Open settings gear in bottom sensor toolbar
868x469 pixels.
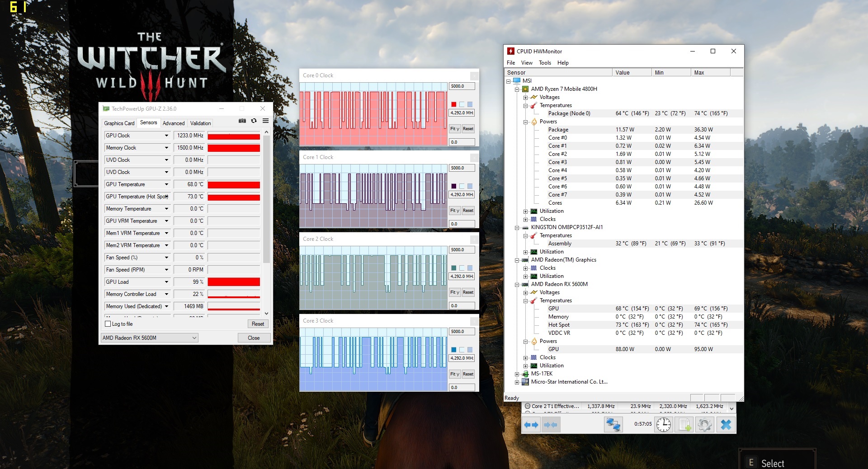click(x=705, y=425)
